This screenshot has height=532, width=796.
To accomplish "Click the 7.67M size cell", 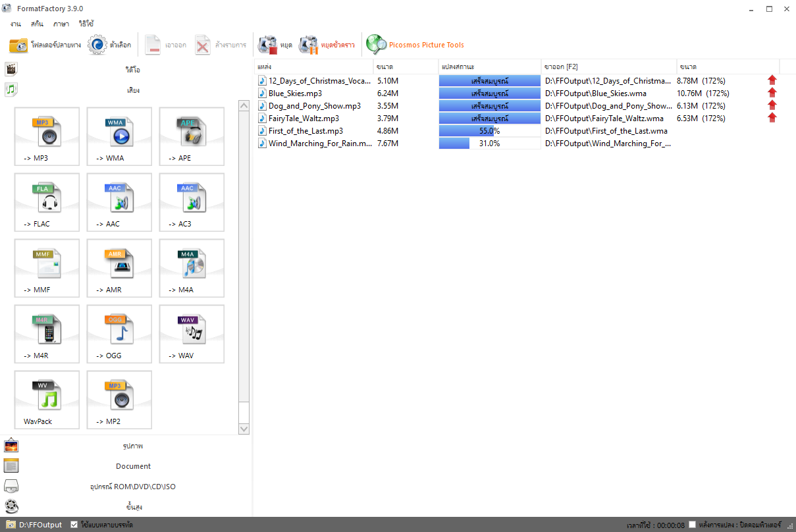I will tap(388, 144).
